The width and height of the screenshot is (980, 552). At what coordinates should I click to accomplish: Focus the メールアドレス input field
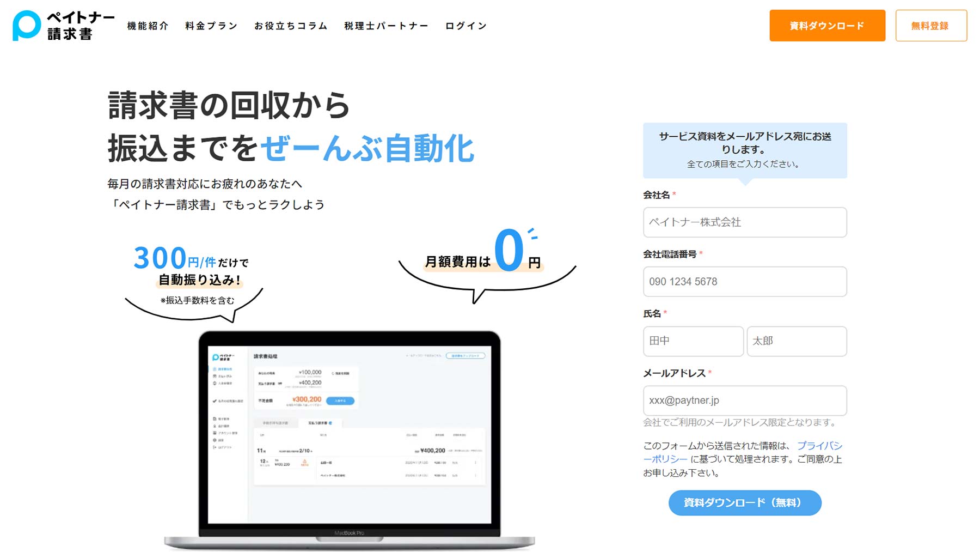coord(745,401)
